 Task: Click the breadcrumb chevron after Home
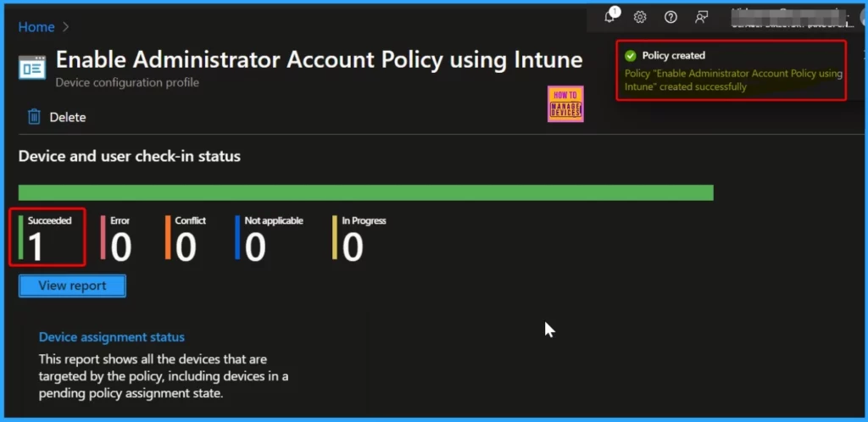pyautogui.click(x=65, y=26)
